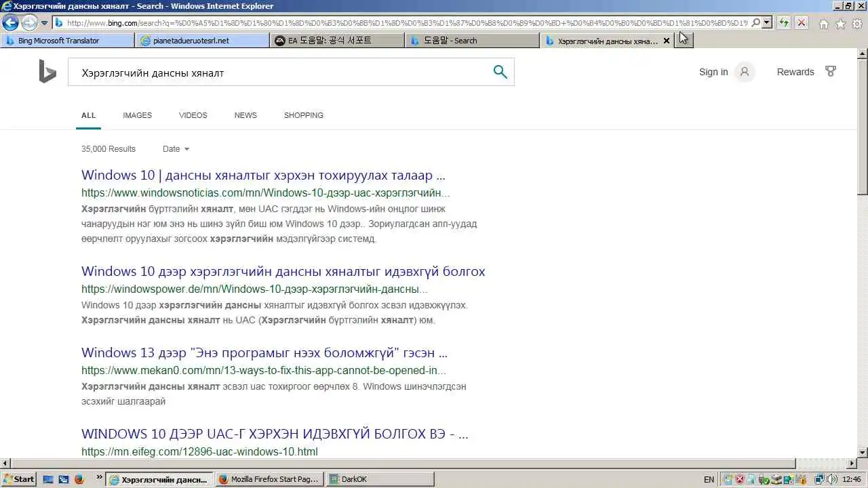
Task: Click the EN language indicator
Action: tap(709, 479)
